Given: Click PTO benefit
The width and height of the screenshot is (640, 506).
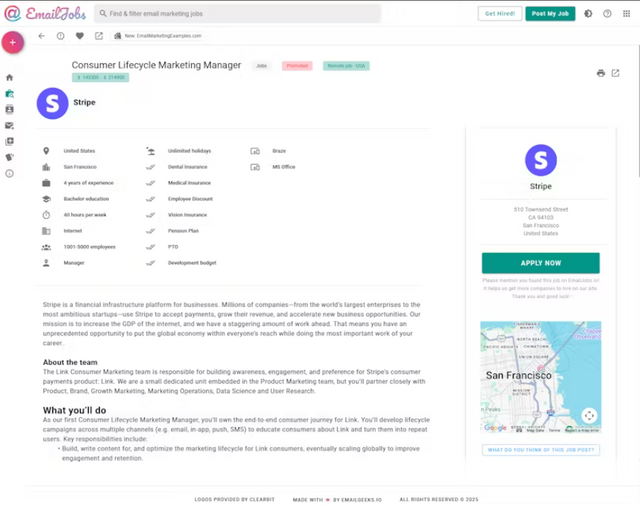Looking at the screenshot, I should pyautogui.click(x=173, y=247).
